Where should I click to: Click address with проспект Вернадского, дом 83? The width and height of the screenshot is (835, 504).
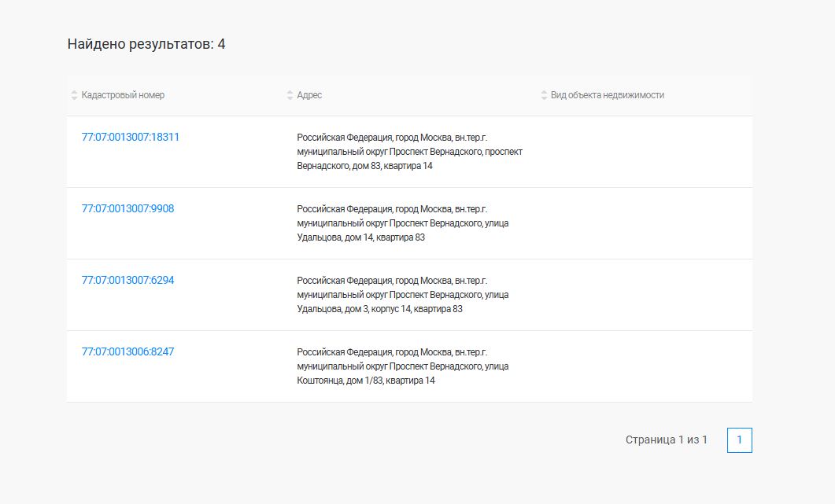pos(409,152)
